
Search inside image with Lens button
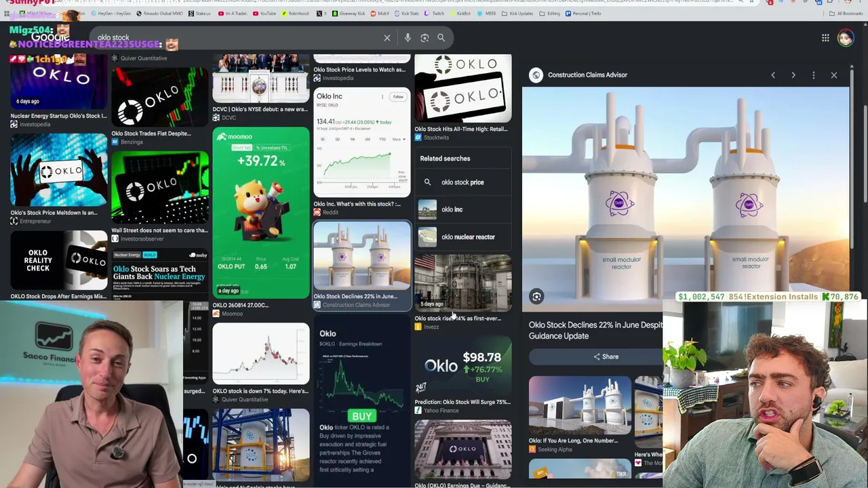point(536,296)
